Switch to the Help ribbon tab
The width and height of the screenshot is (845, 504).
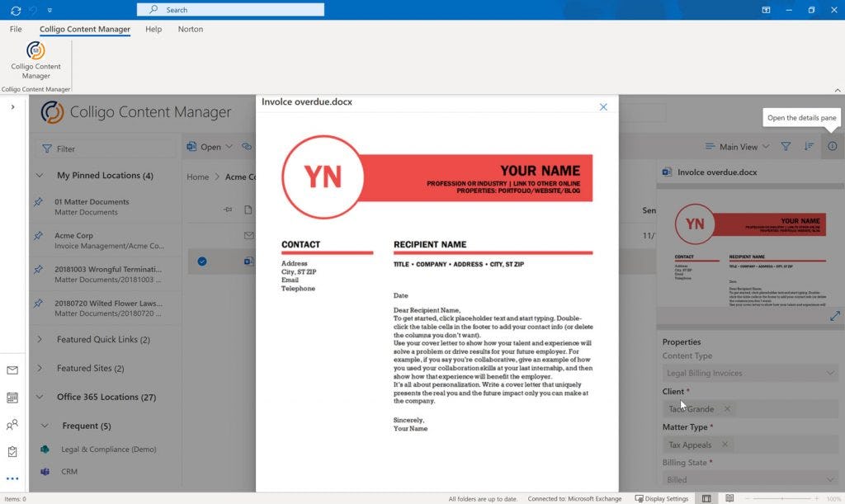point(153,29)
